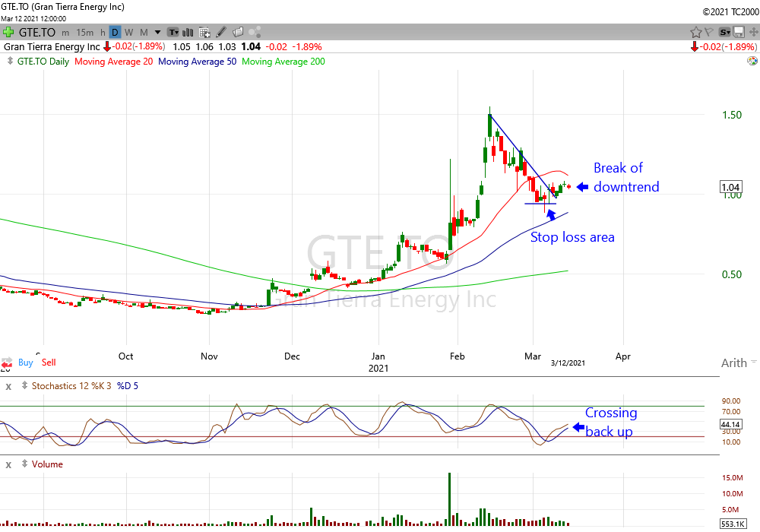Image resolution: width=760 pixels, height=532 pixels.
Task: Close the Volume indicator pane
Action: coord(8,465)
